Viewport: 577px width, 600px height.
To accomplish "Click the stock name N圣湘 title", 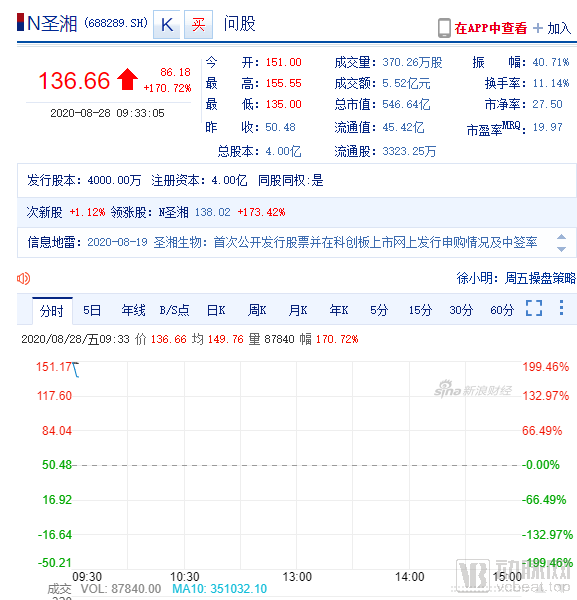I will 52,24.
